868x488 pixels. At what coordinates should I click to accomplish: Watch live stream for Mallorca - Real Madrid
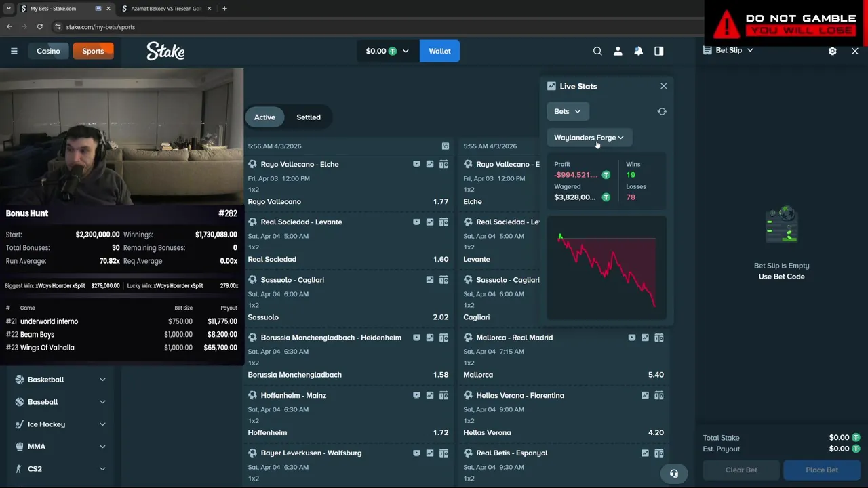click(632, 338)
